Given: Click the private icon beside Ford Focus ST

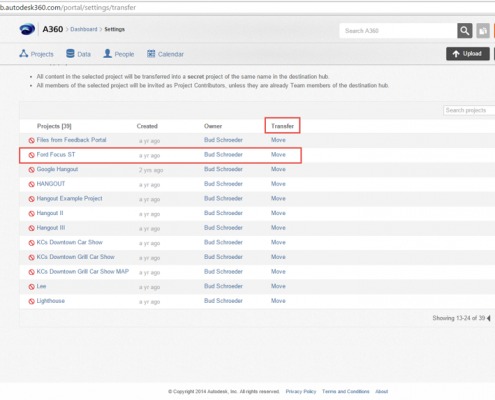Looking at the screenshot, I should [32, 155].
